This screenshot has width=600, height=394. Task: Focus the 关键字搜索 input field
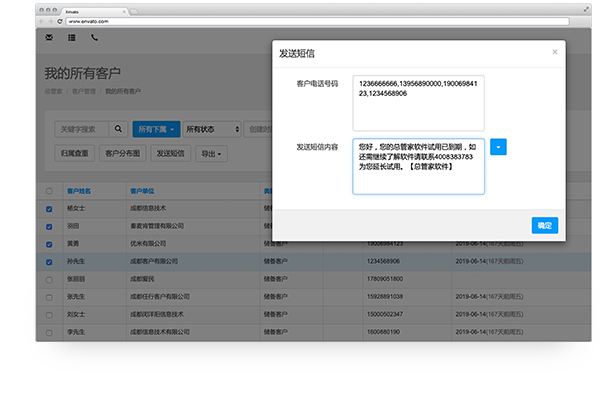tap(82, 129)
